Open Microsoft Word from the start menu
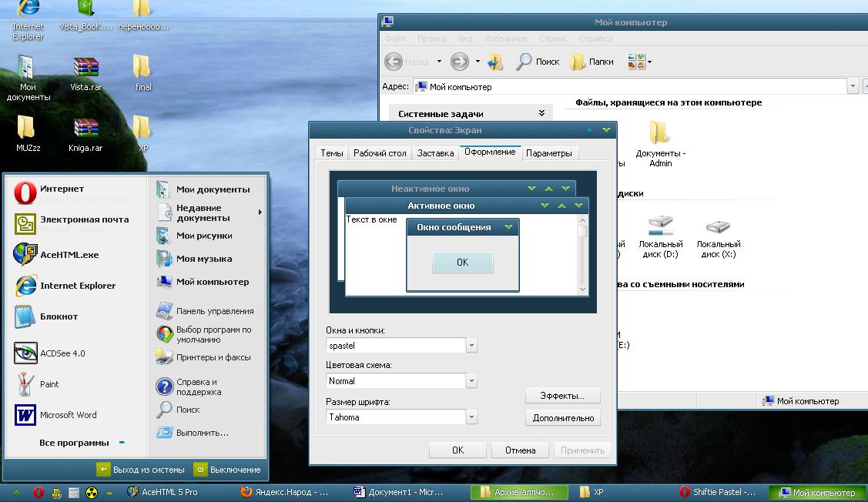This screenshot has width=868, height=502. click(55, 415)
